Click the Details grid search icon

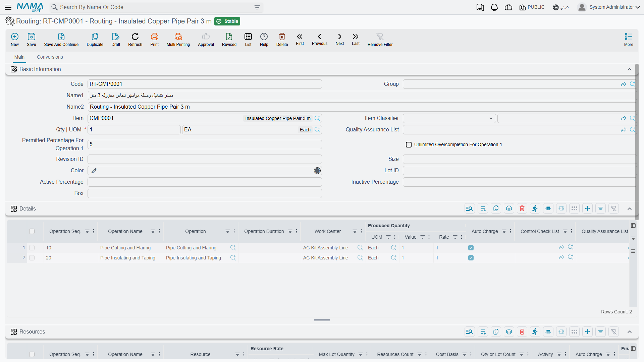470,208
